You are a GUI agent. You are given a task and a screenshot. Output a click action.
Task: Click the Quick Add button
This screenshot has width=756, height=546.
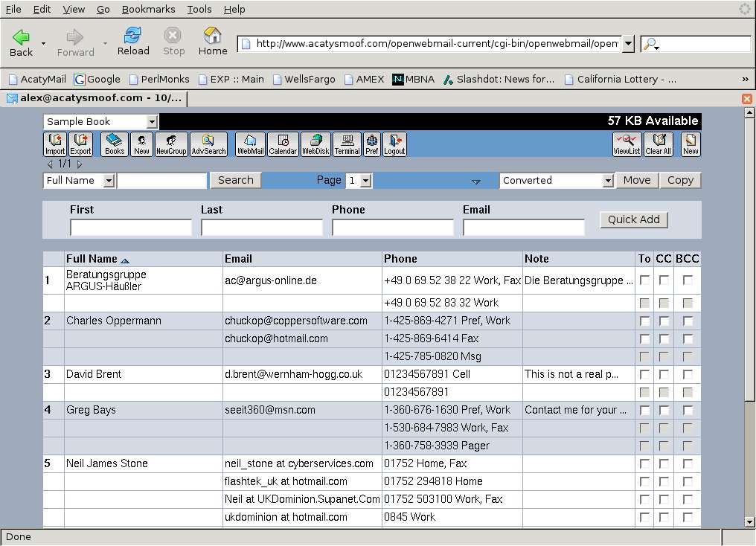633,219
